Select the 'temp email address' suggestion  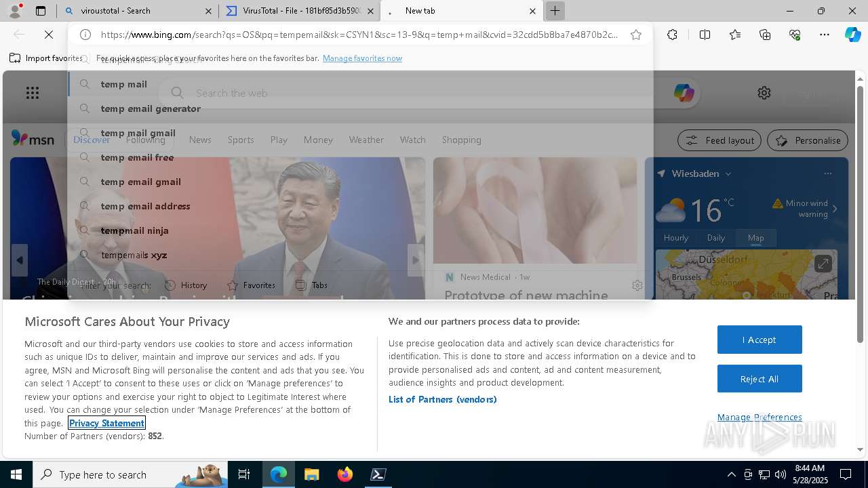point(361,206)
